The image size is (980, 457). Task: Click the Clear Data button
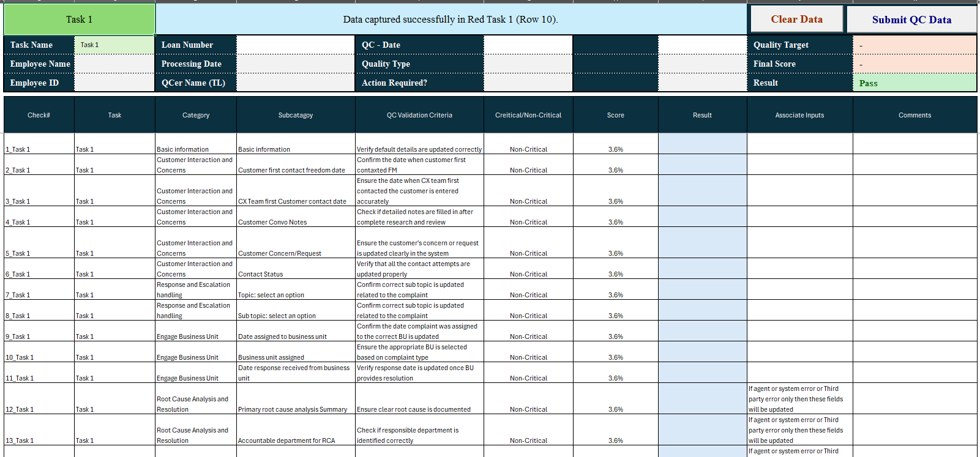796,19
